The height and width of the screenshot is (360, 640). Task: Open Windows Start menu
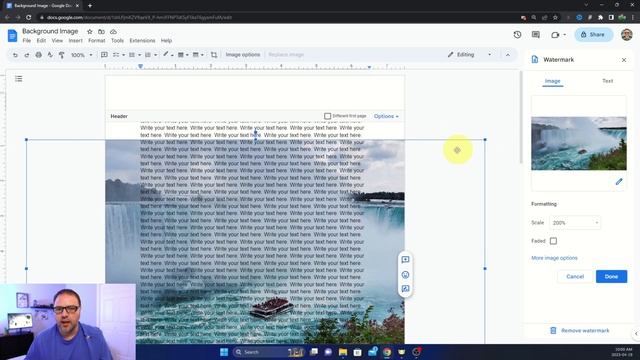pyautogui.click(x=224, y=352)
